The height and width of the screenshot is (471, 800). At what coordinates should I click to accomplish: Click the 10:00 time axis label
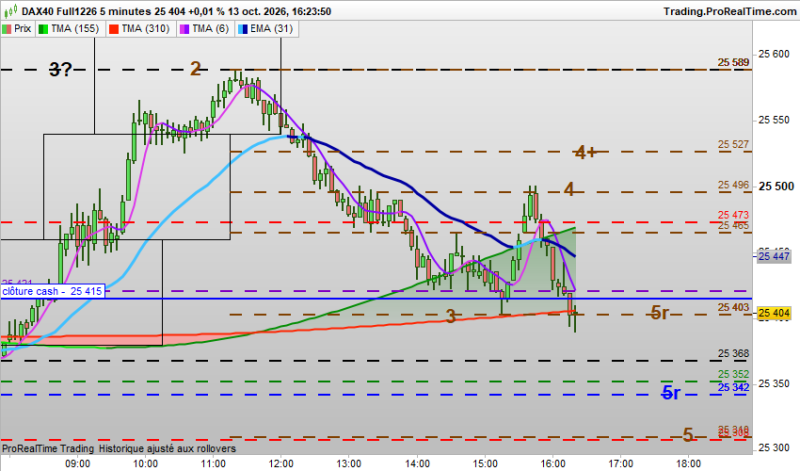[145, 464]
